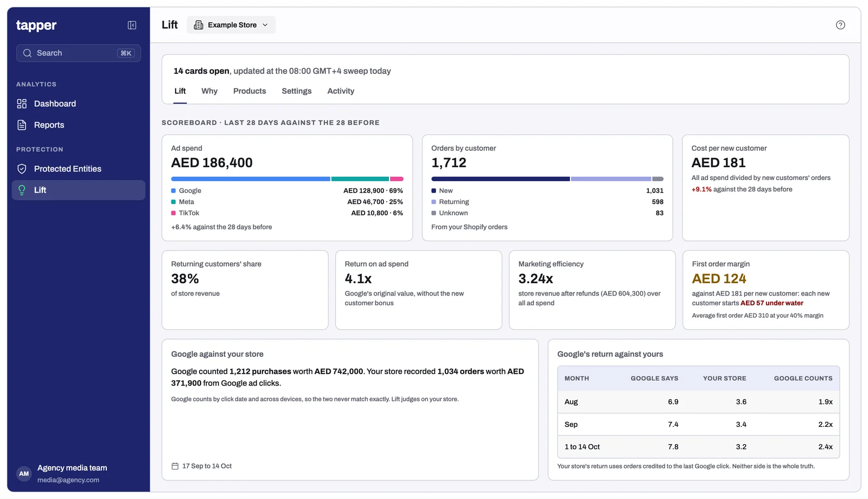Click the Protected Entities shield icon
868x499 pixels.
(22, 169)
